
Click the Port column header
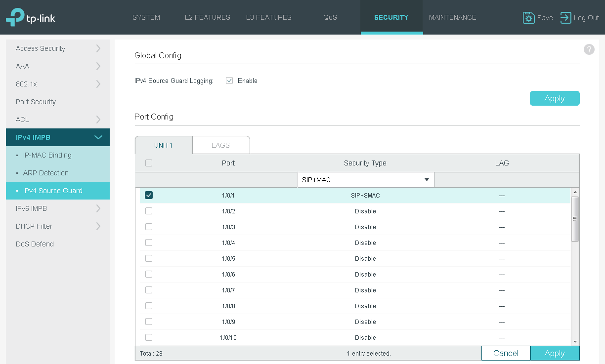click(228, 163)
